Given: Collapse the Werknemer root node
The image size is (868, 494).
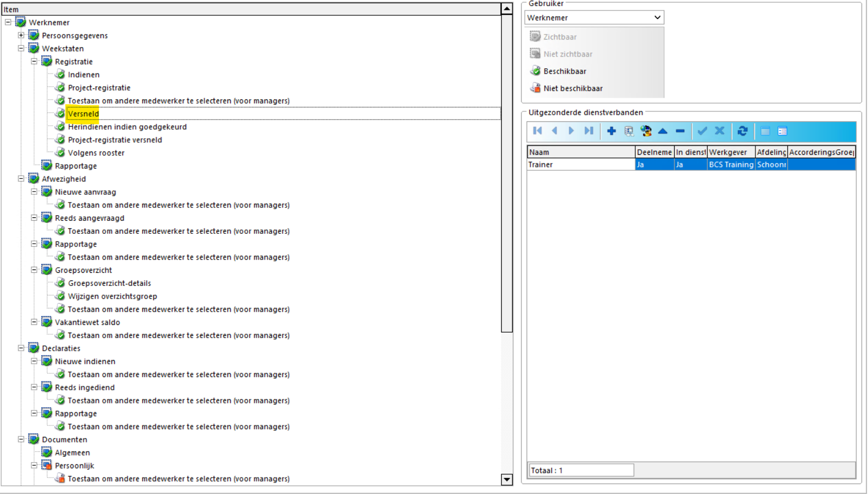Looking at the screenshot, I should (x=8, y=22).
